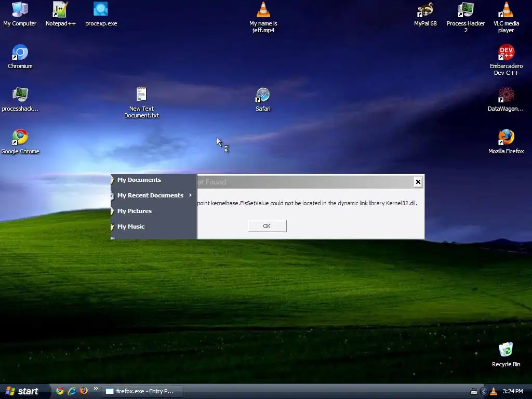532x399 pixels.
Task: Expand the My Recent Documents submenu arrow
Action: tap(191, 195)
